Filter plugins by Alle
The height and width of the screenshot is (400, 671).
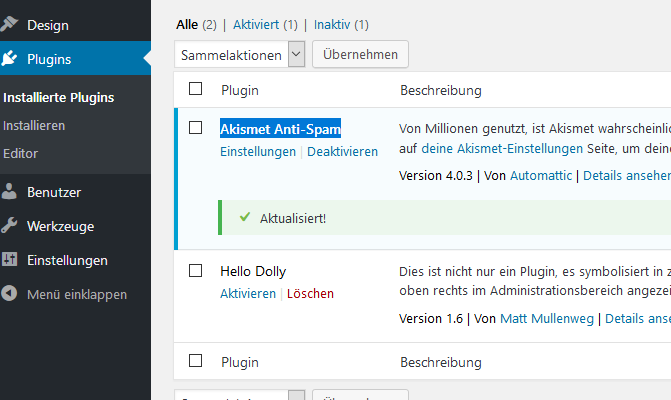(x=187, y=24)
